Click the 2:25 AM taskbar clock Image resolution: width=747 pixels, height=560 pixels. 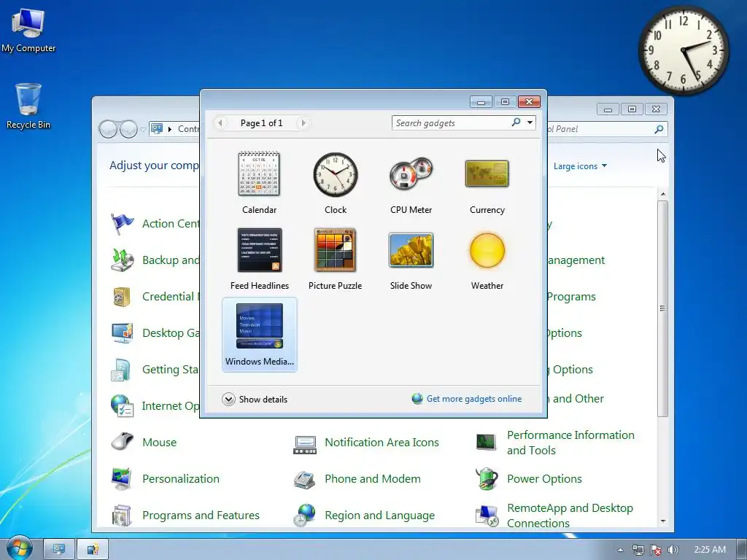pos(710,550)
